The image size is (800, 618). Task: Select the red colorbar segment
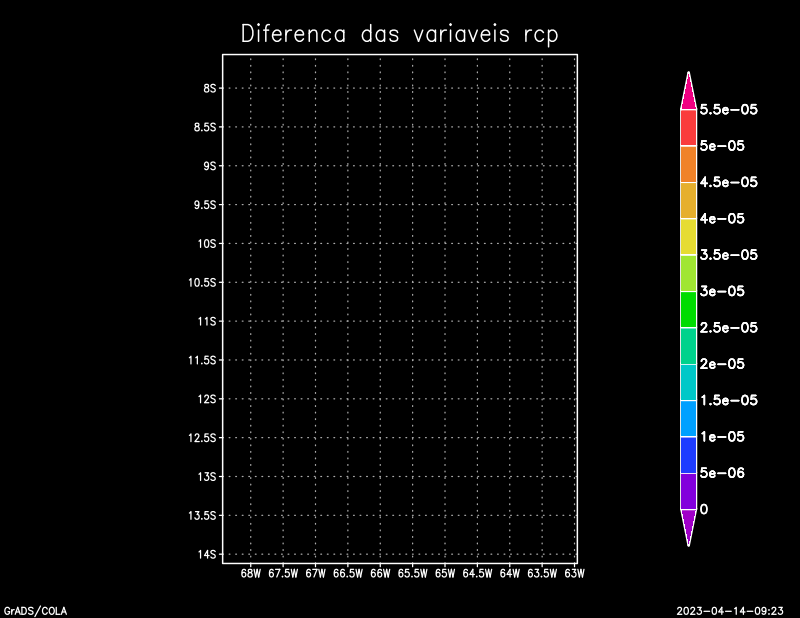pyautogui.click(x=688, y=128)
